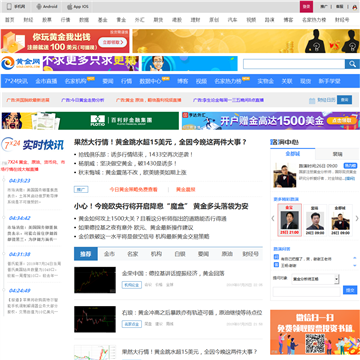Viewport: 360px width, 360px height.
Task: Open 基金 in the top navigation
Action: (102, 20)
